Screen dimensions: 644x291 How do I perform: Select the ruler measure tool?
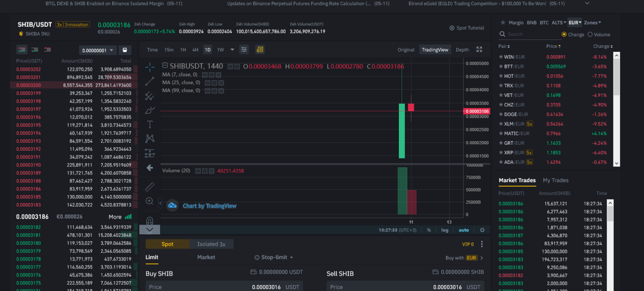point(150,186)
